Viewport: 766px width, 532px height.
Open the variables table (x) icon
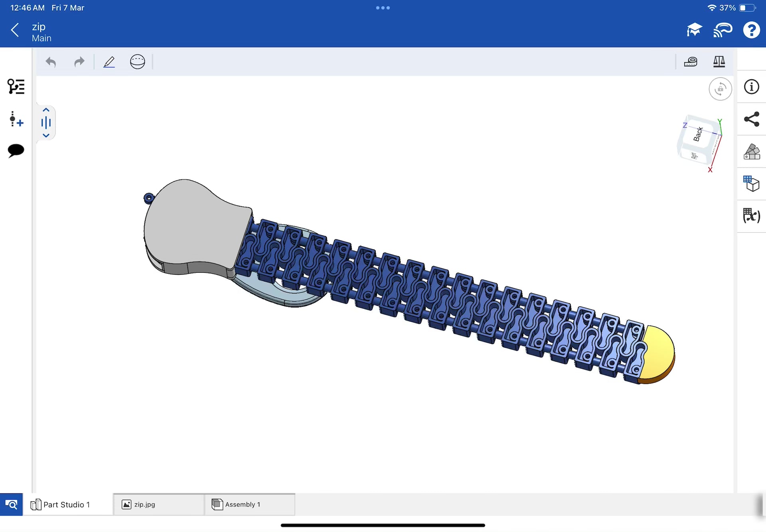click(751, 216)
